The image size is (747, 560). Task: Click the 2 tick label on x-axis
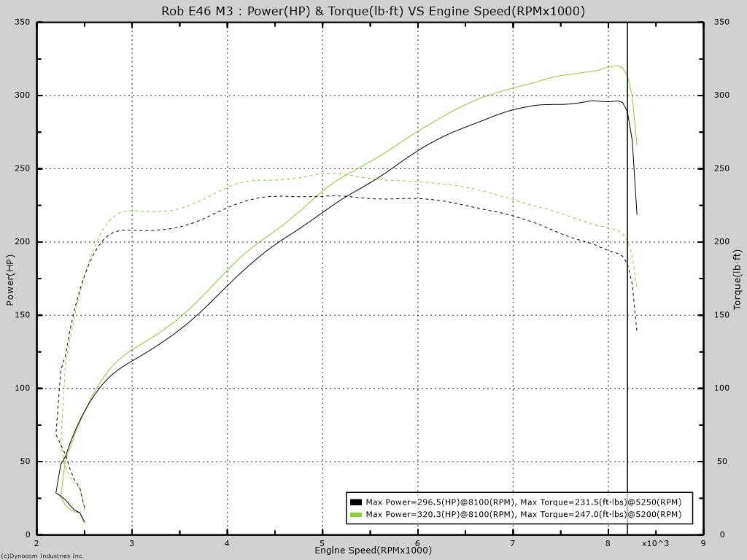(36, 543)
